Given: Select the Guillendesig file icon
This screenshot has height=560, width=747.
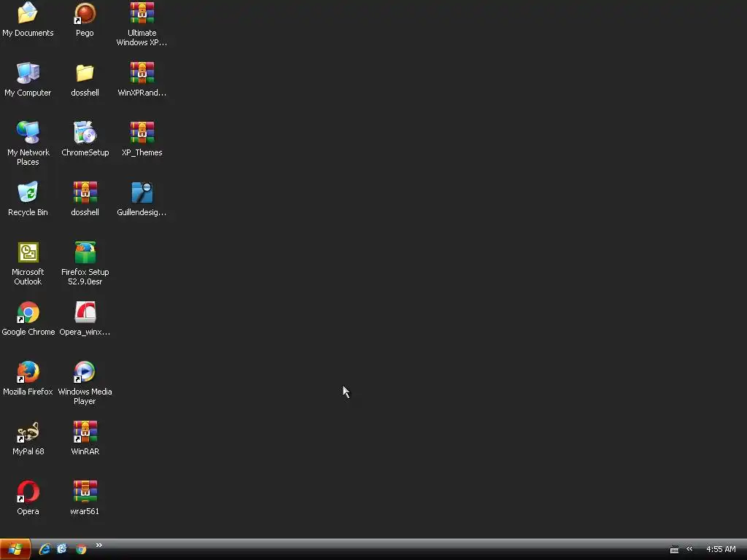Looking at the screenshot, I should pos(142,192).
